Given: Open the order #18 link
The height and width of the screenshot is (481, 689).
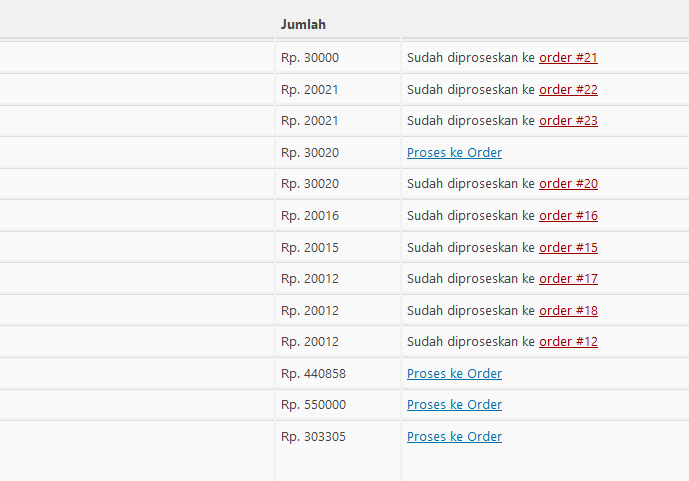Looking at the screenshot, I should [x=568, y=311].
